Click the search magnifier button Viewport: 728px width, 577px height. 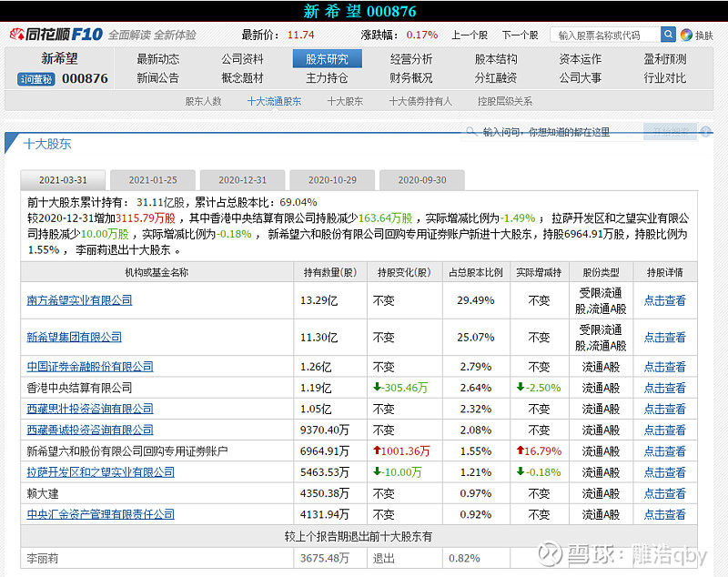(x=668, y=35)
